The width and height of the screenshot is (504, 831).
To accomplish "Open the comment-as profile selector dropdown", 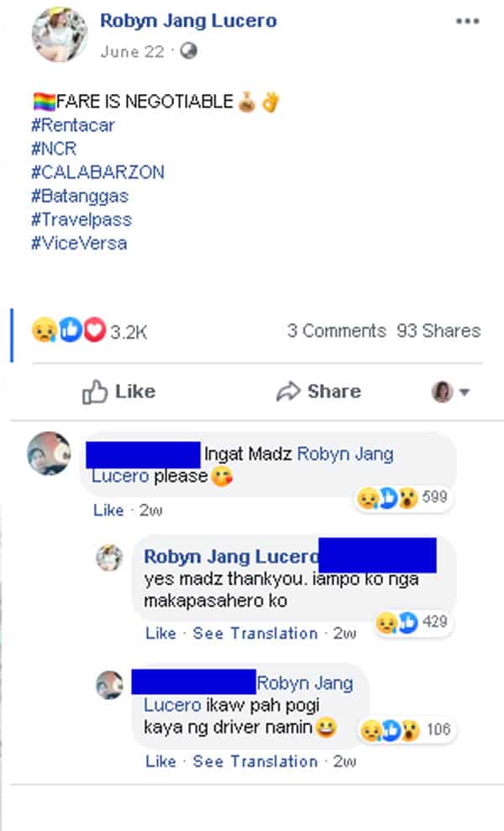I will click(x=450, y=392).
